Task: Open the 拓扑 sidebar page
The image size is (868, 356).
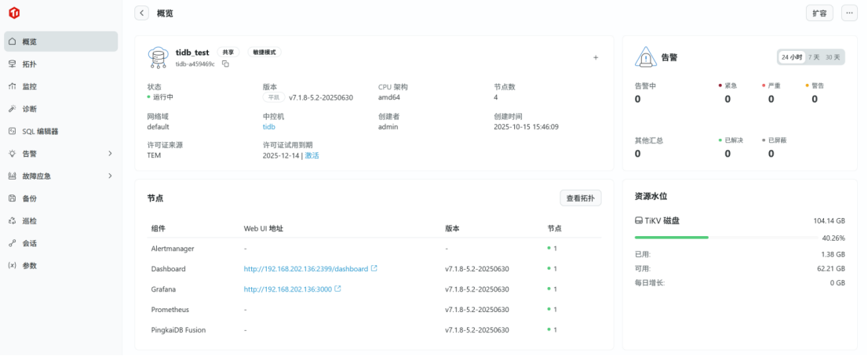Action: tap(29, 64)
